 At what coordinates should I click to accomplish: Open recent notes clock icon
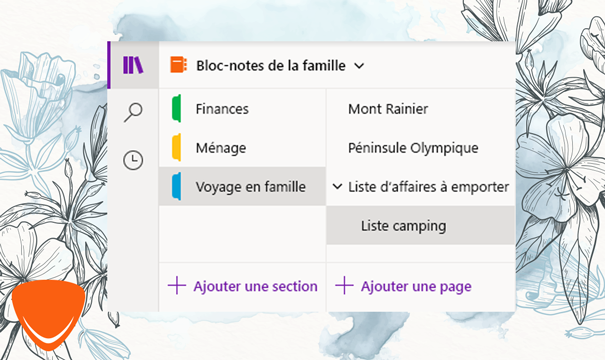133,160
